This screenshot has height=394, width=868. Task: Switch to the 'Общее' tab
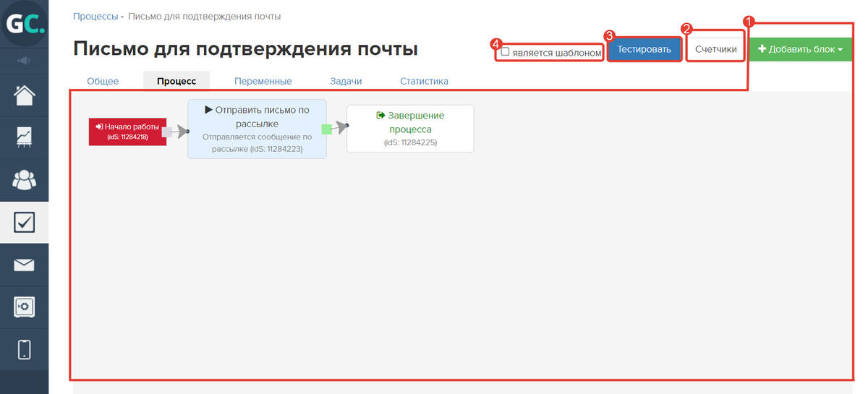tap(103, 81)
